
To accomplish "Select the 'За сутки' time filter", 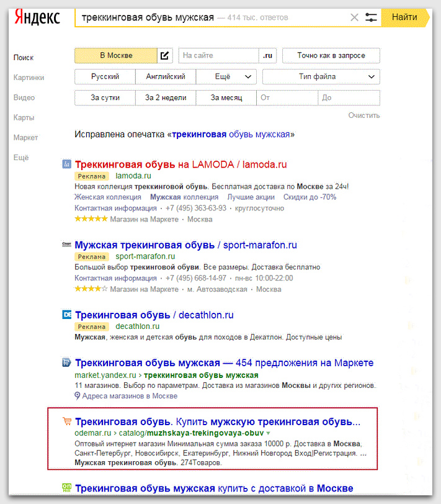I will click(105, 98).
